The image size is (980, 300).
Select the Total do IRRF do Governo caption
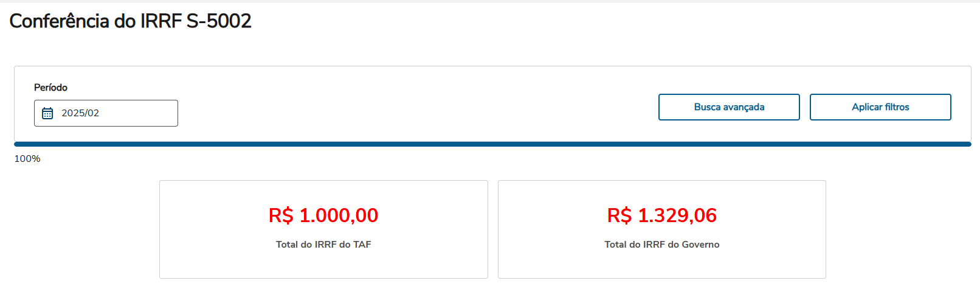[x=662, y=245]
